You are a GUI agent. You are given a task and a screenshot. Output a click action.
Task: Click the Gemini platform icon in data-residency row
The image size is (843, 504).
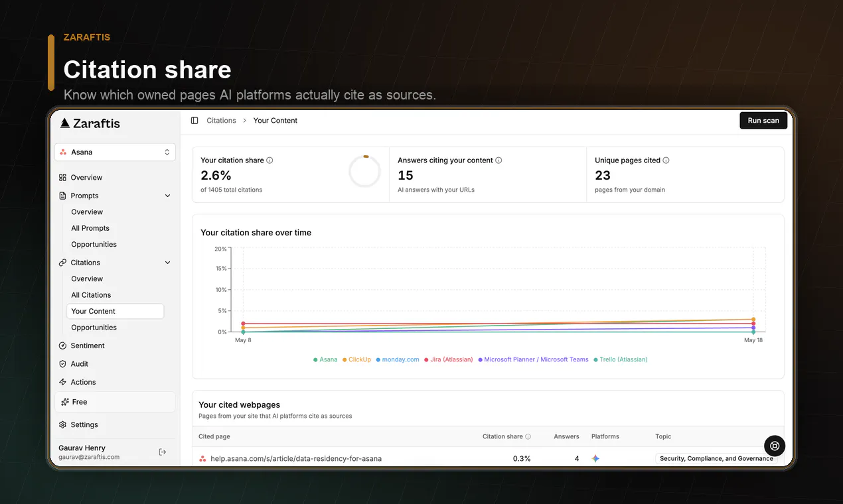[595, 458]
